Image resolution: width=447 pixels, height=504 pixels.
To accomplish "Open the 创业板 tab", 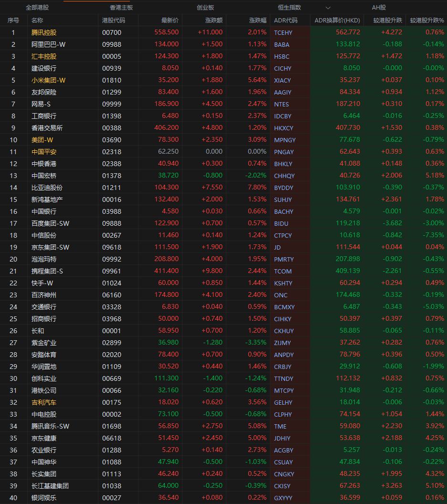I will [x=205, y=7].
